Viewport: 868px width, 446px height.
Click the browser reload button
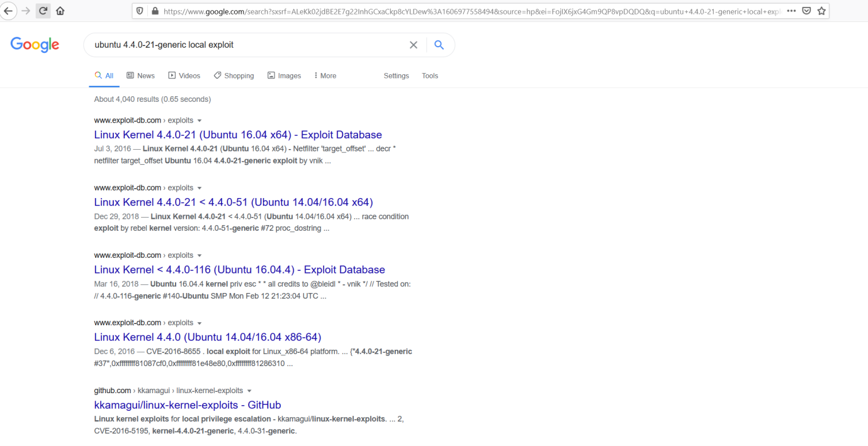(43, 11)
